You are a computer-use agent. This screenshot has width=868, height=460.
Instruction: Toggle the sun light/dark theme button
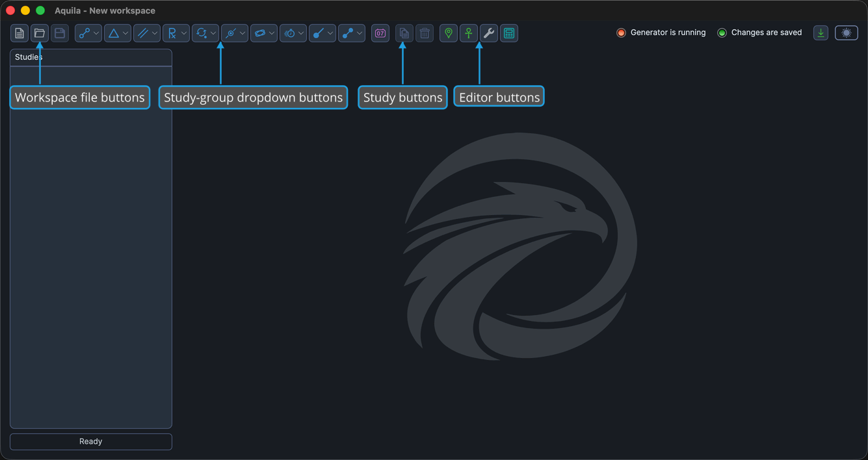pyautogui.click(x=847, y=33)
